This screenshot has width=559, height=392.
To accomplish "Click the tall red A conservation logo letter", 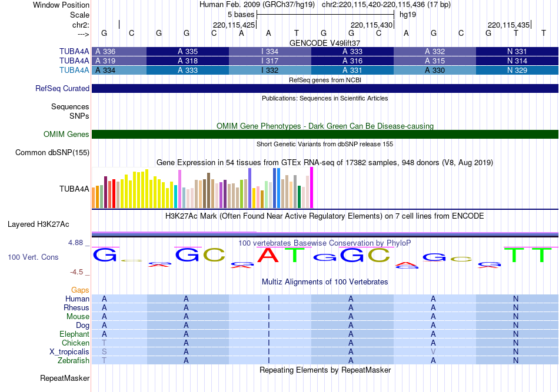I will point(268,255).
